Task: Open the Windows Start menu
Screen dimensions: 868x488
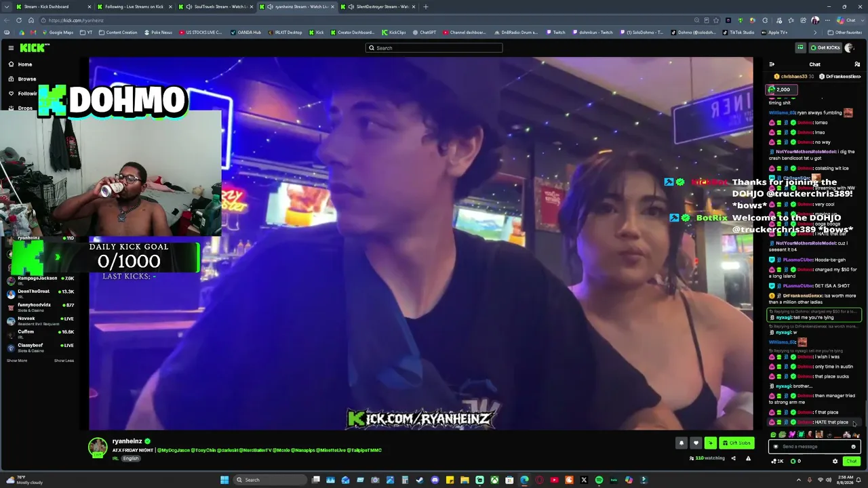Action: [224, 480]
